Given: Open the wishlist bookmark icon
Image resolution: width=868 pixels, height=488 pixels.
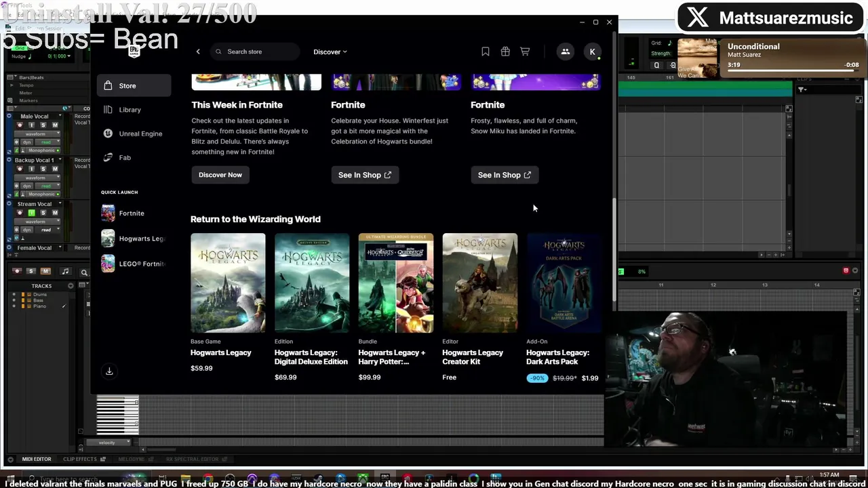Looking at the screenshot, I should 486,52.
